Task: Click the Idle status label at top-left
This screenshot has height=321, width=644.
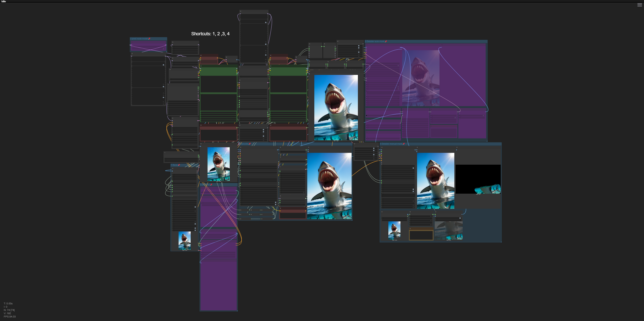Action: 4,2
